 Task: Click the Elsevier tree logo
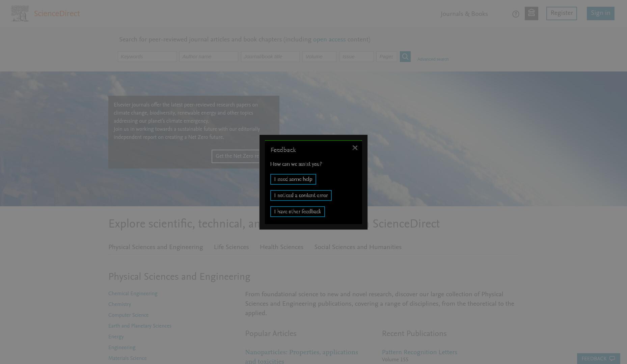[x=20, y=13]
